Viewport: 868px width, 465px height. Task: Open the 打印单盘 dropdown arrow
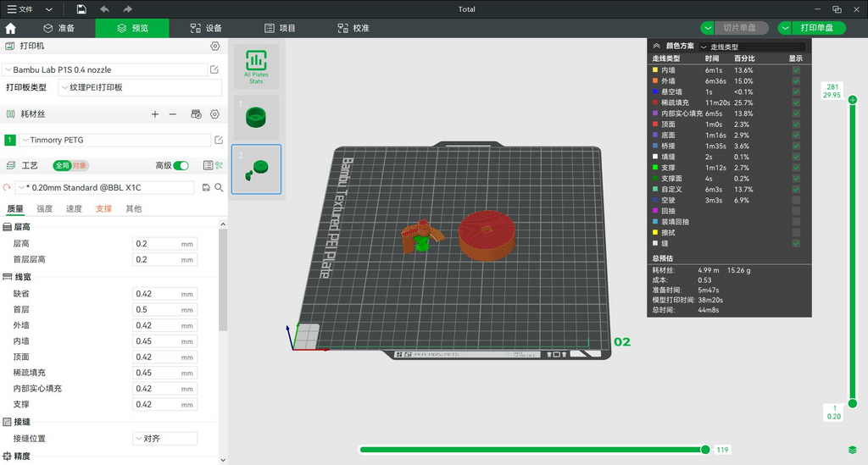[x=785, y=28]
